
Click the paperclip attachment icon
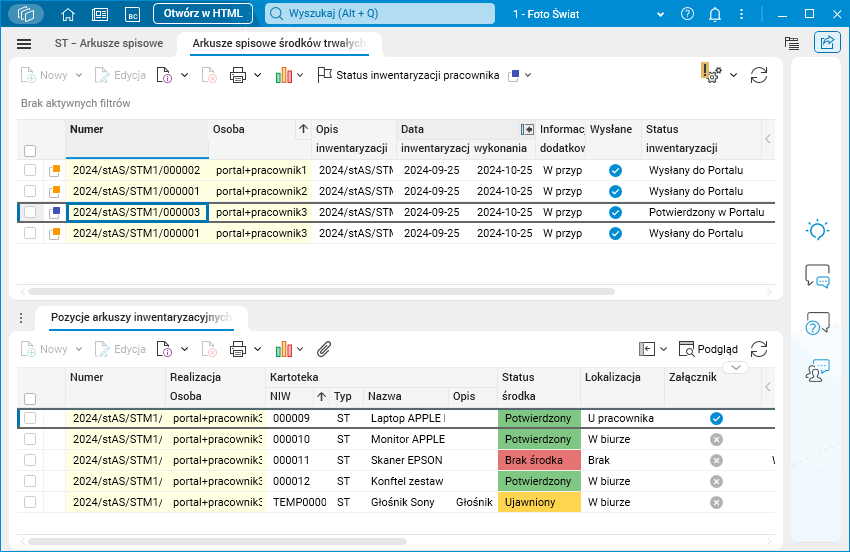pyautogui.click(x=324, y=349)
